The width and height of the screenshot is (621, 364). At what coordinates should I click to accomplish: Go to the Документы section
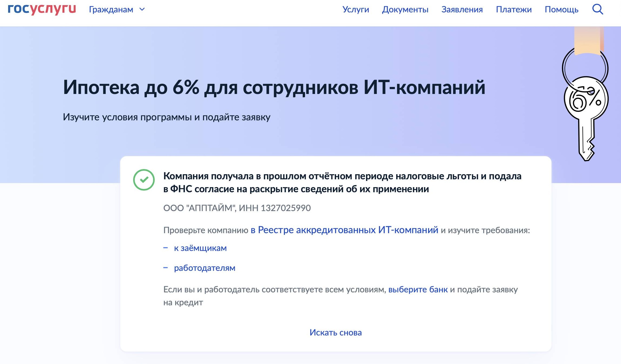406,9
